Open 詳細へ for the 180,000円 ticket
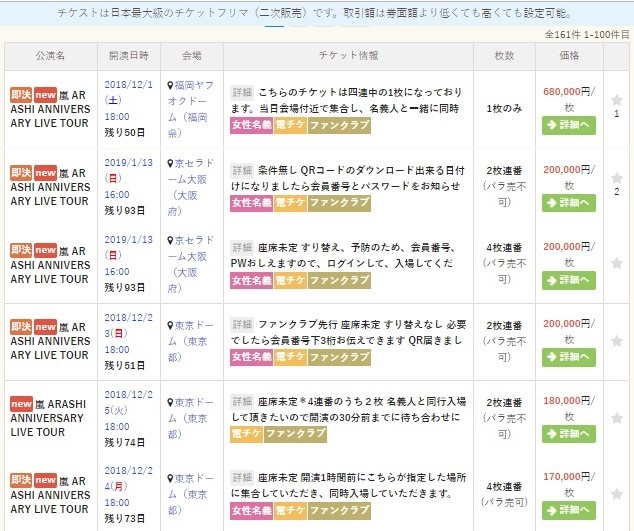This screenshot has width=634, height=531. pyautogui.click(x=568, y=434)
